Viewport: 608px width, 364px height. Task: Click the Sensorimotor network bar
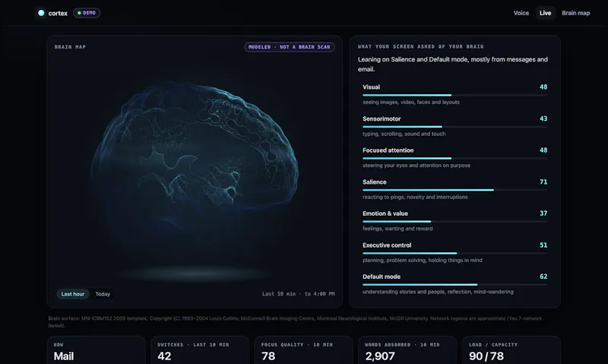pos(454,127)
